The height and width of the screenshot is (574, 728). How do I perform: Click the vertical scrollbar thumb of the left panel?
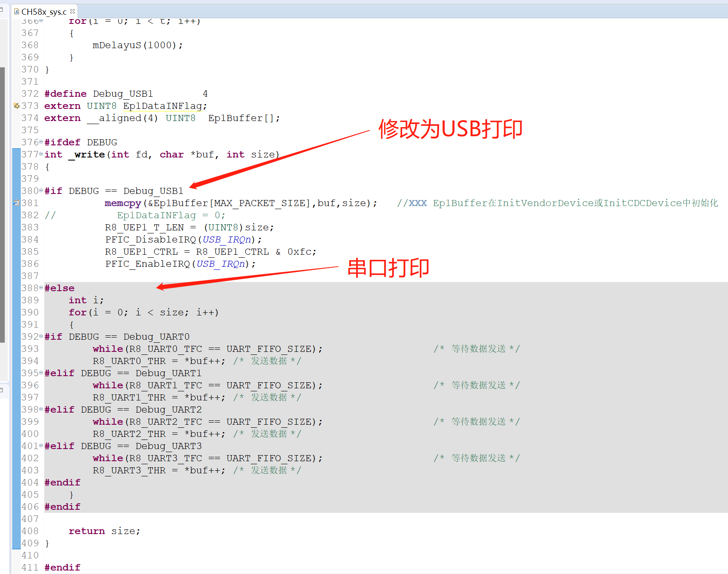point(2,205)
